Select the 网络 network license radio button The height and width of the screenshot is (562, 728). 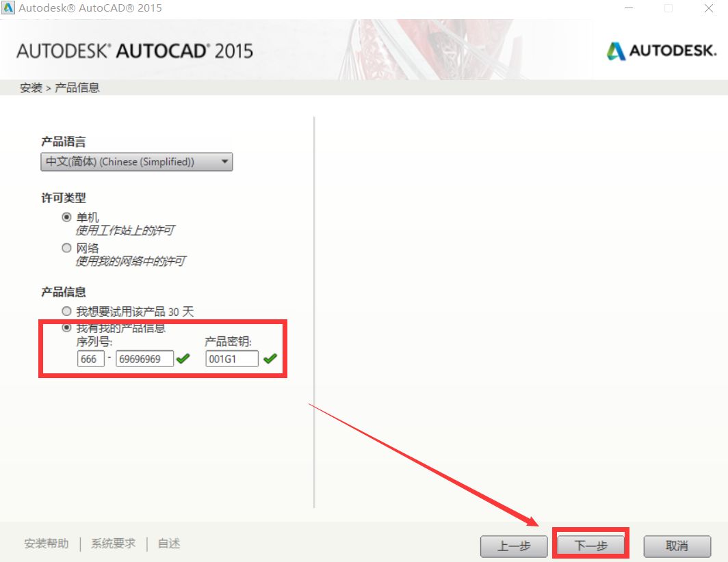coord(67,247)
